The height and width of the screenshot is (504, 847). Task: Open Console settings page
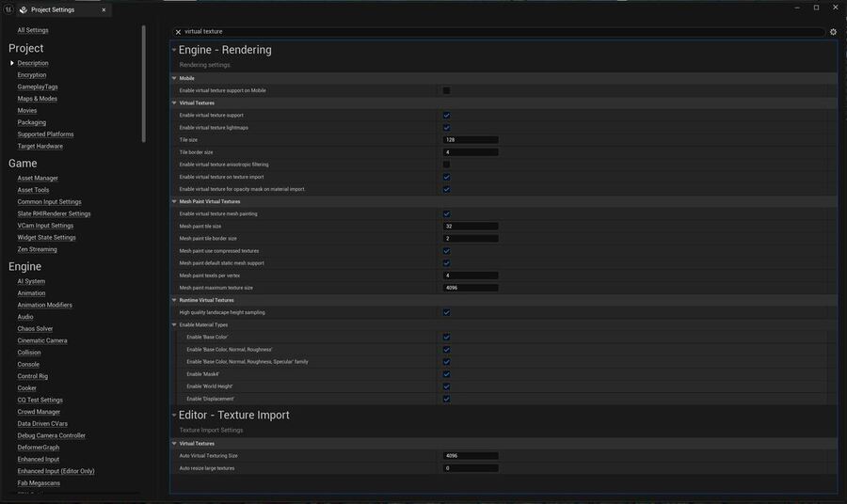(28, 364)
